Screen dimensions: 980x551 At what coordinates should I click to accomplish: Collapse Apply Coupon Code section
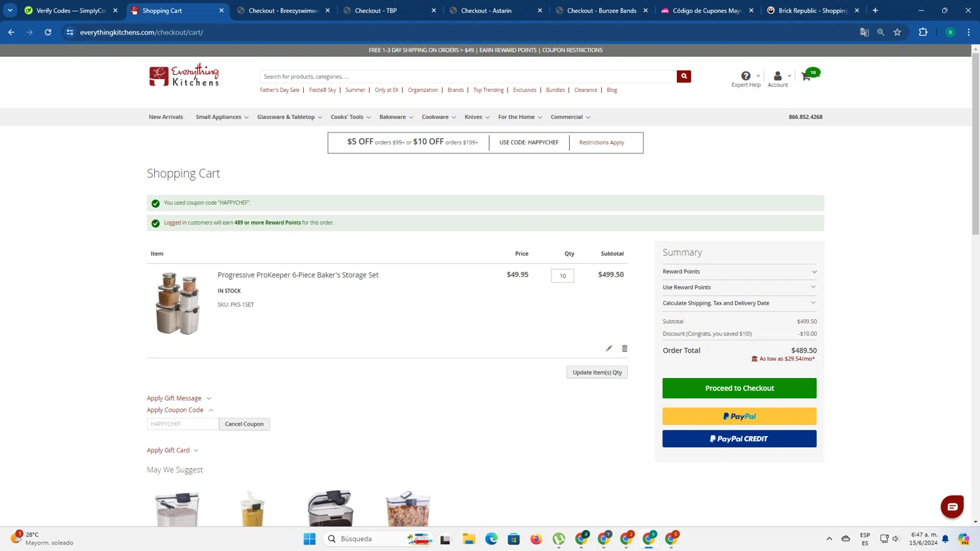click(x=180, y=410)
